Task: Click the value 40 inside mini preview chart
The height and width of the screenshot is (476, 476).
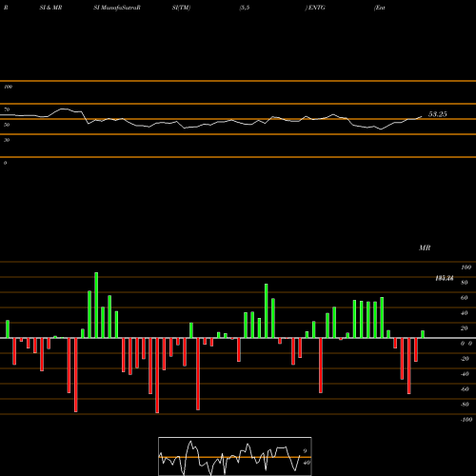Action: coord(307,463)
